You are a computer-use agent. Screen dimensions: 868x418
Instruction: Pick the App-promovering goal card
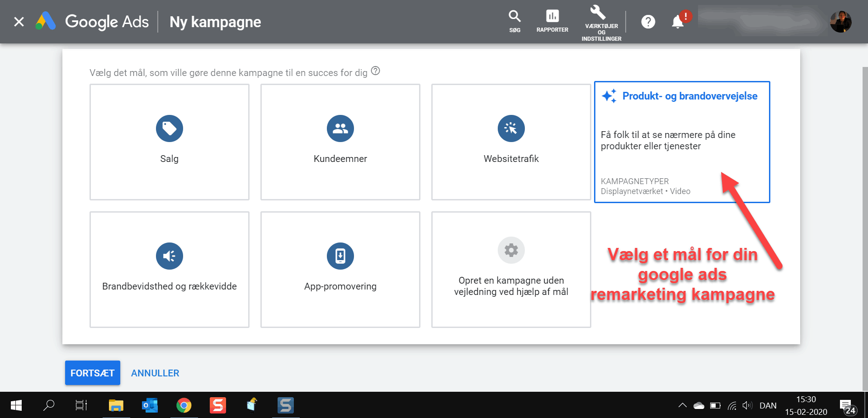[340, 270]
